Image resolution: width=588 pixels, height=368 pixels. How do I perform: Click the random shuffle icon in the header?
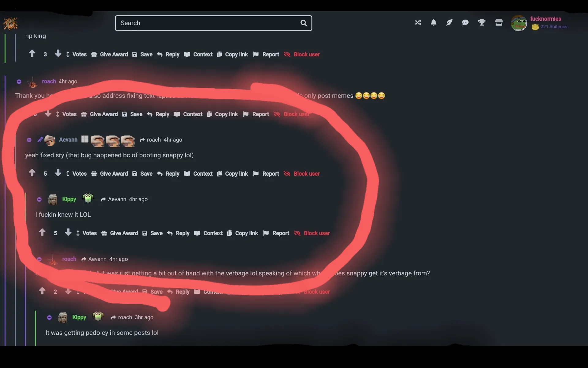[x=417, y=23]
